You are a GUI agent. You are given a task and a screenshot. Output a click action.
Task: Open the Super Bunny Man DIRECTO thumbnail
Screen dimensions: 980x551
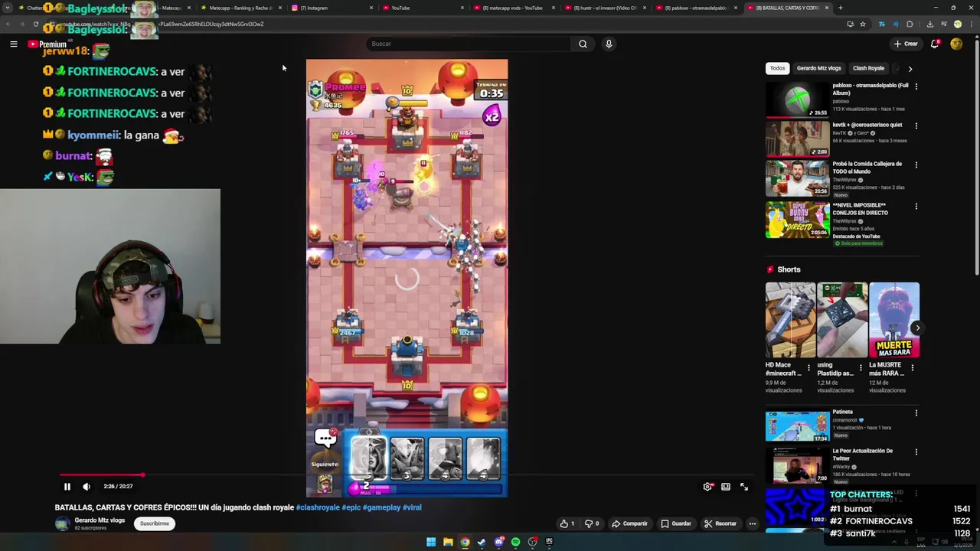click(797, 220)
